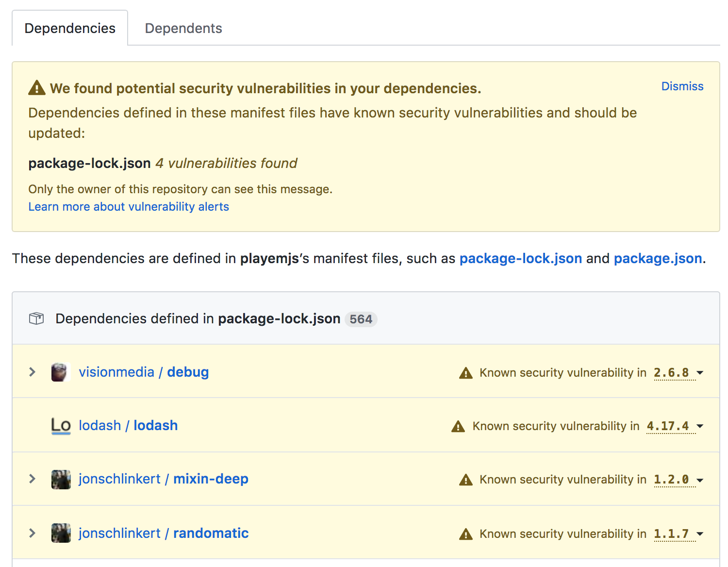Expand the mixin-deep dependency row
Viewport: 728px width, 567px height.
click(x=33, y=479)
